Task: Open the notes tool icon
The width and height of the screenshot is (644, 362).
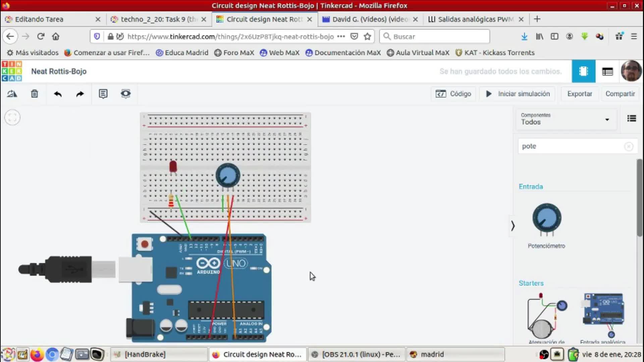Action: click(103, 94)
